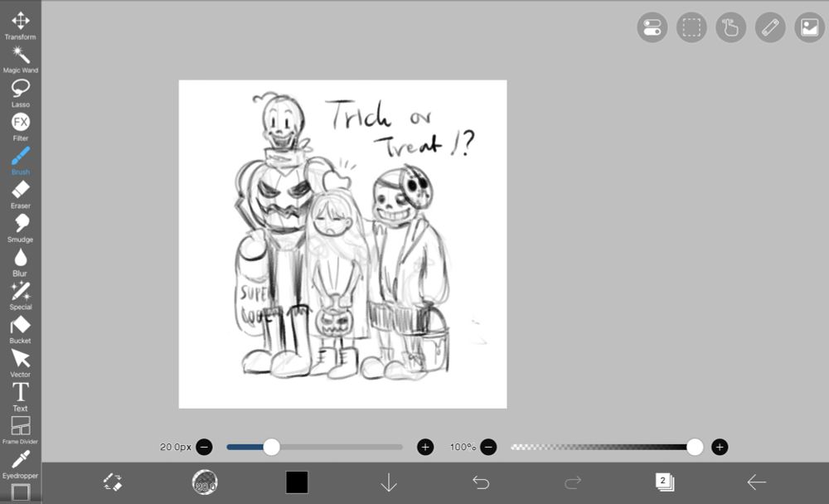Activate the Vector tool
This screenshot has height=504, width=829.
[x=20, y=363]
